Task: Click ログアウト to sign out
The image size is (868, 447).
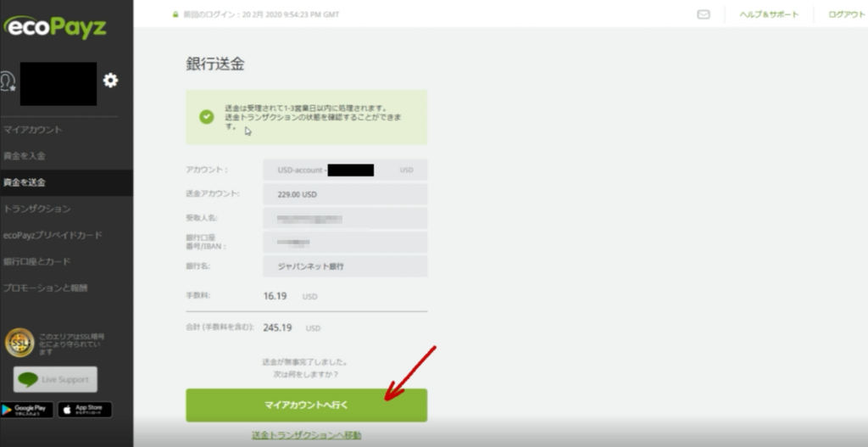Action: tap(845, 14)
